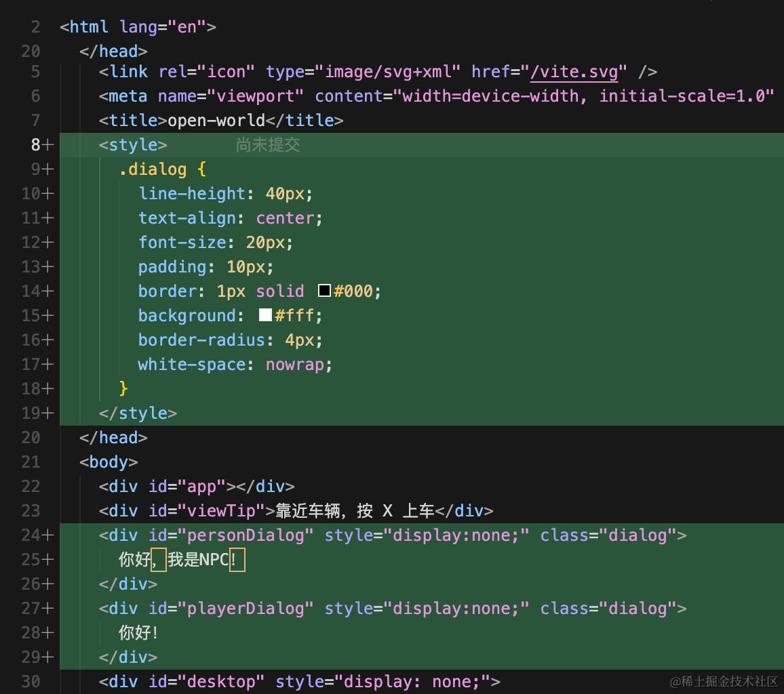The width and height of the screenshot is (784, 694).
Task: Click the sticky header line 2 html tag
Action: 138,27
